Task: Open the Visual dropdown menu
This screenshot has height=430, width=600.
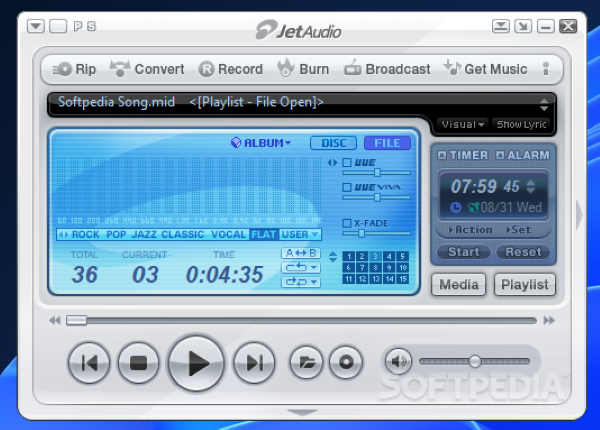Action: pos(462,125)
